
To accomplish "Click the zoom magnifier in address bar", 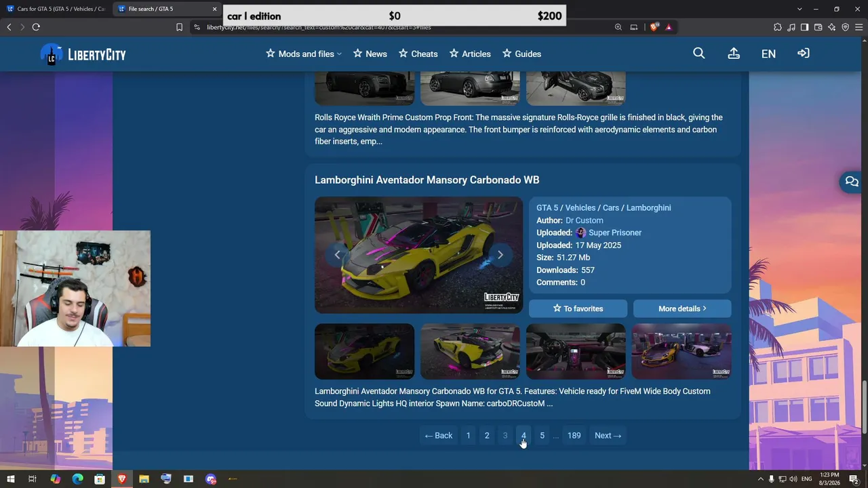I will (x=618, y=27).
